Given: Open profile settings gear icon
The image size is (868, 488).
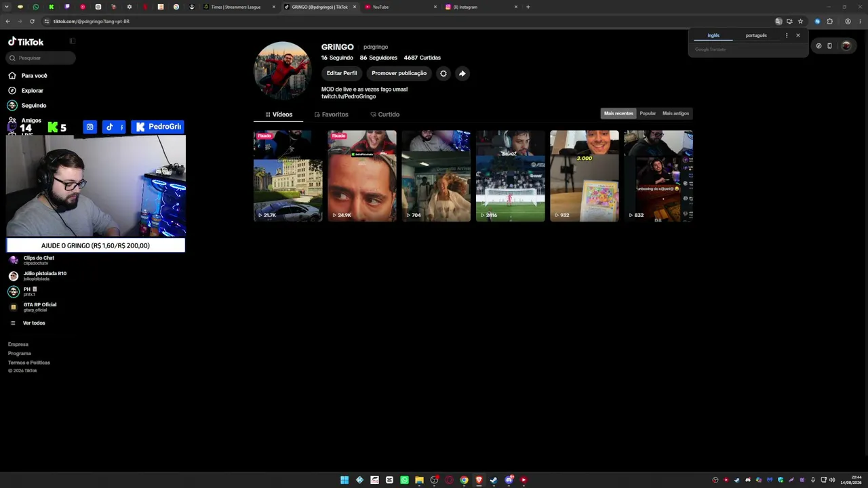Looking at the screenshot, I should 443,73.
